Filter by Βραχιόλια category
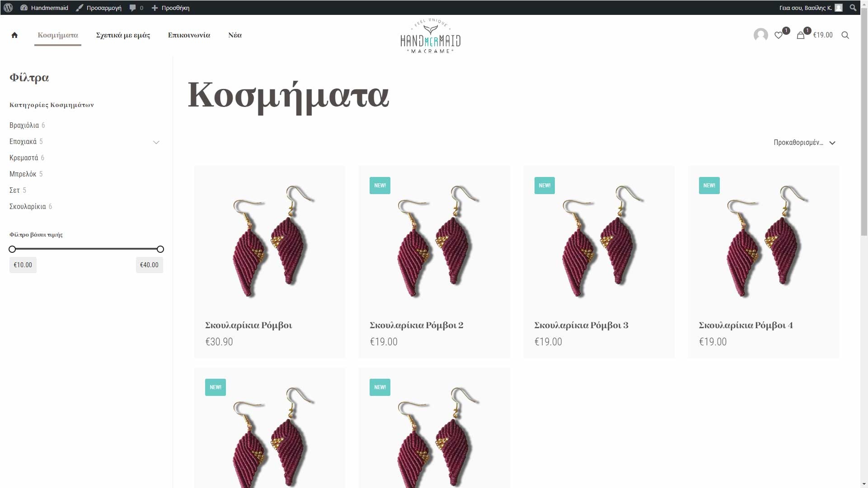868x488 pixels. pyautogui.click(x=24, y=125)
